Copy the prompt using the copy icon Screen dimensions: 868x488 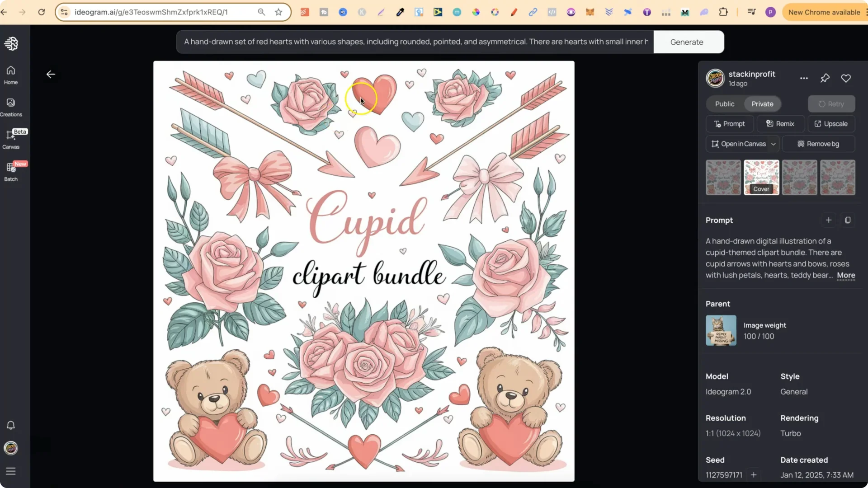(x=848, y=220)
